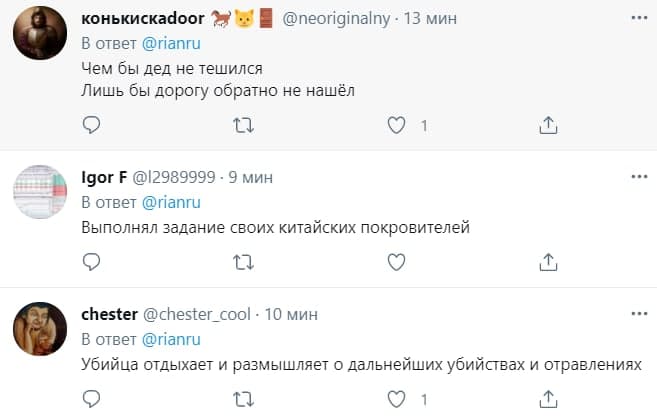Retweet Igor F's tweet
Image resolution: width=657 pixels, height=416 pixels.
tap(243, 262)
